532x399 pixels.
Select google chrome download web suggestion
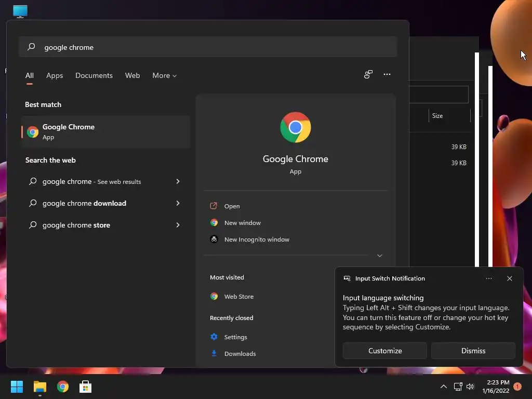pyautogui.click(x=84, y=203)
